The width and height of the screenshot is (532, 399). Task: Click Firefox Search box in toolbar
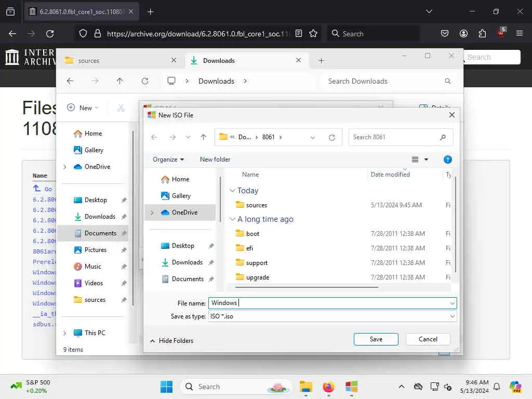pos(373,34)
